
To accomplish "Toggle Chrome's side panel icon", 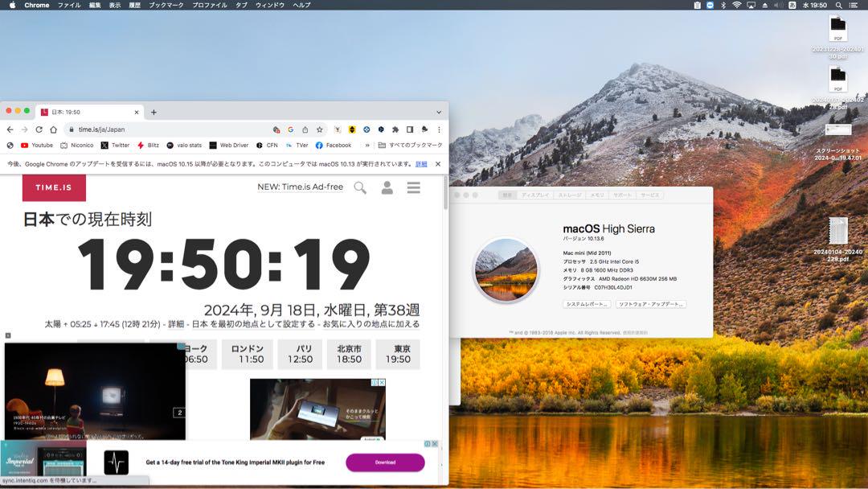I will click(x=410, y=129).
